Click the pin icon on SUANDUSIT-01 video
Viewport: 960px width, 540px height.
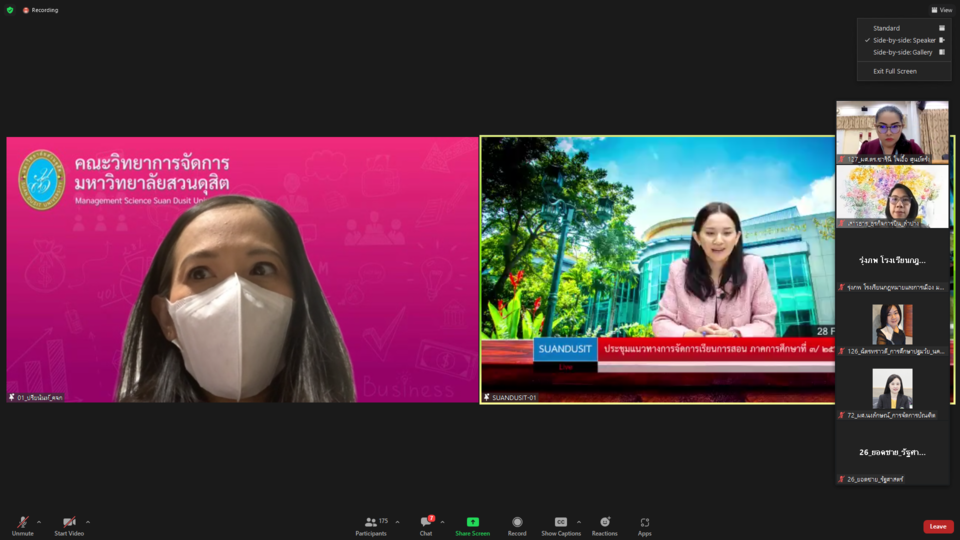[487, 397]
